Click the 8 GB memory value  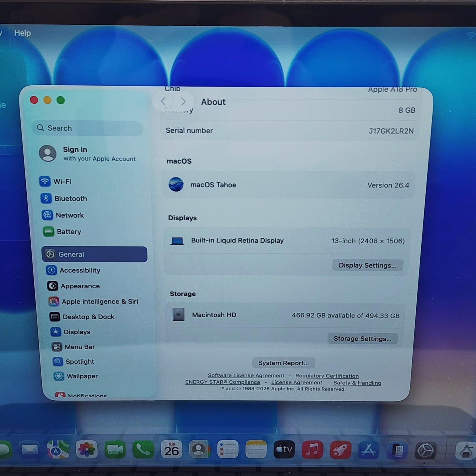(407, 110)
